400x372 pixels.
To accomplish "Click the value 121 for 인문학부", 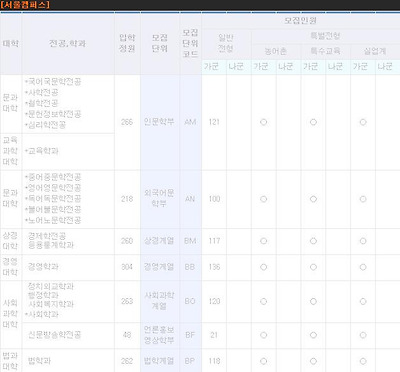I will 214,122.
